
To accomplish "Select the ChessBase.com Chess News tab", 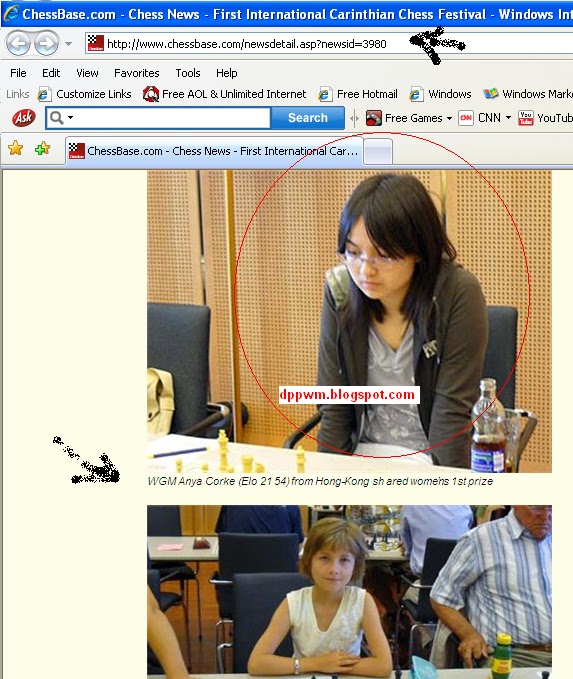I will 214,151.
